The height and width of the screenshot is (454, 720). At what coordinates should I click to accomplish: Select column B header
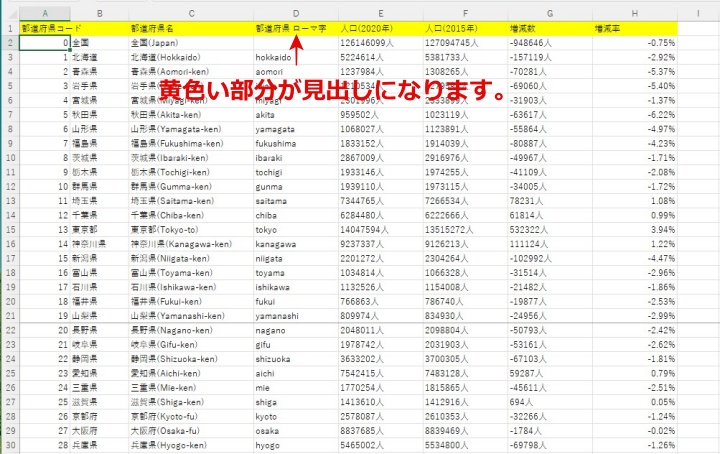click(99, 13)
